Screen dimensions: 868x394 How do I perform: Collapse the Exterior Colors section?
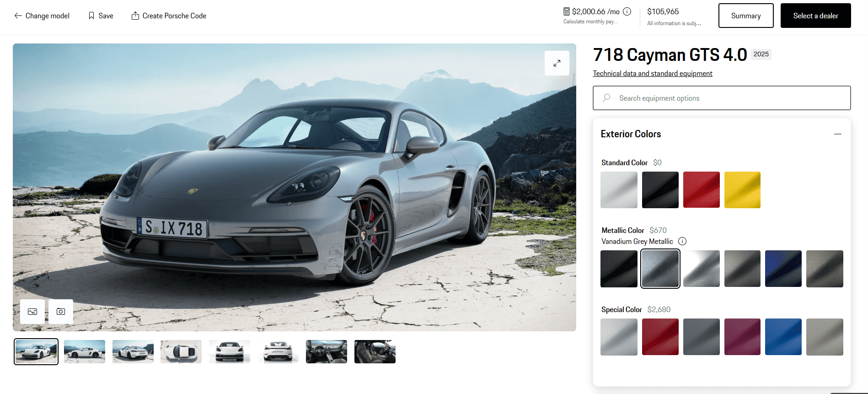click(838, 134)
